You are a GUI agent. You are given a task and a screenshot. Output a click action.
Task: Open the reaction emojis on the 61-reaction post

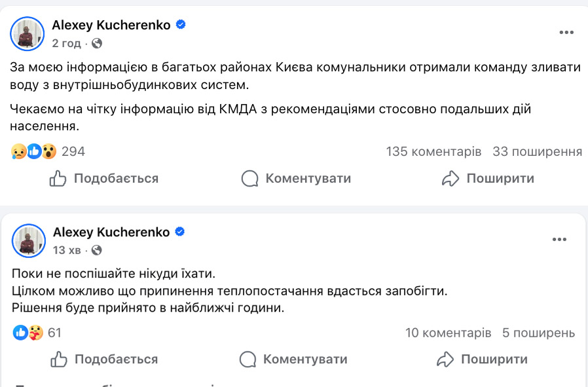pos(28,333)
